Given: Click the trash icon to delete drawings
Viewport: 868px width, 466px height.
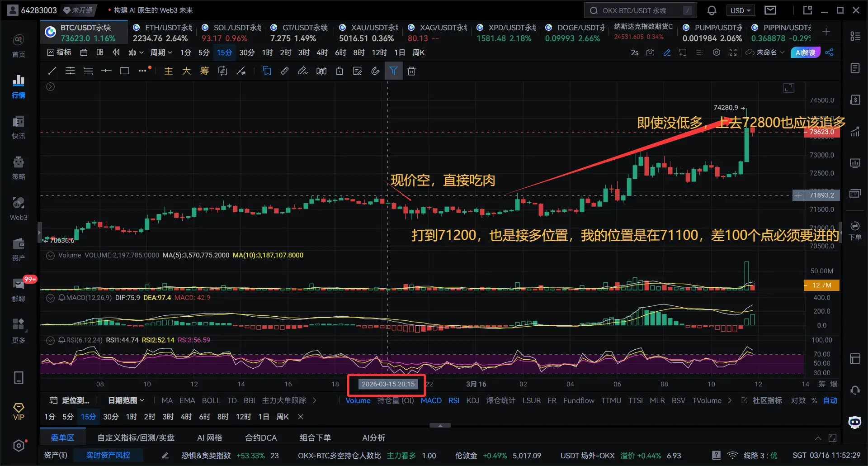Looking at the screenshot, I should click(x=411, y=71).
